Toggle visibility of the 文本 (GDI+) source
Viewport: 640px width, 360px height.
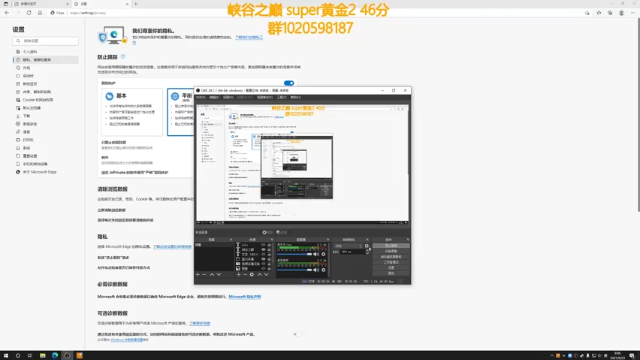263,254
